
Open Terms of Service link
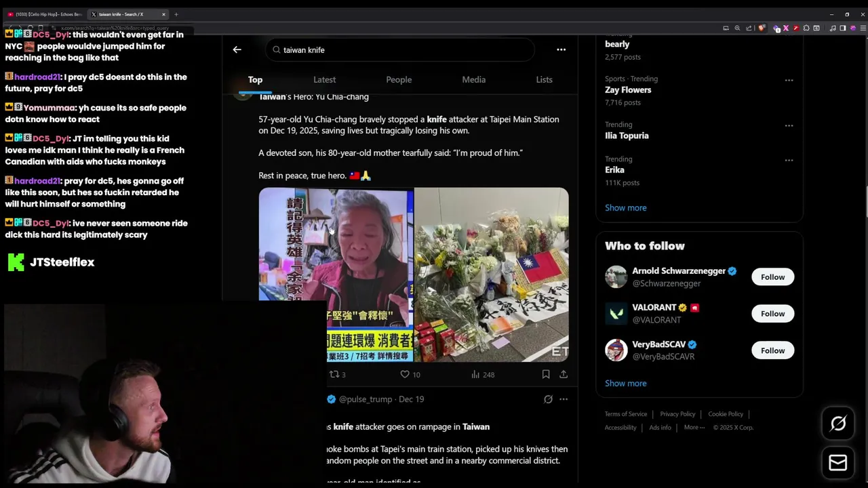[x=625, y=414]
